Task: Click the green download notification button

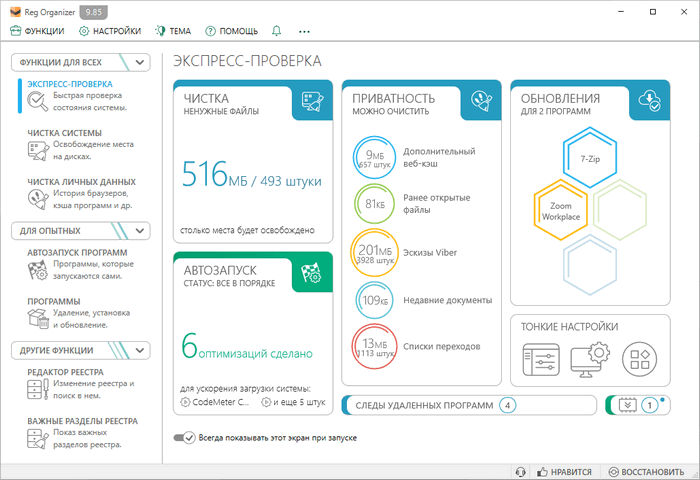Action: pyautogui.click(x=627, y=405)
